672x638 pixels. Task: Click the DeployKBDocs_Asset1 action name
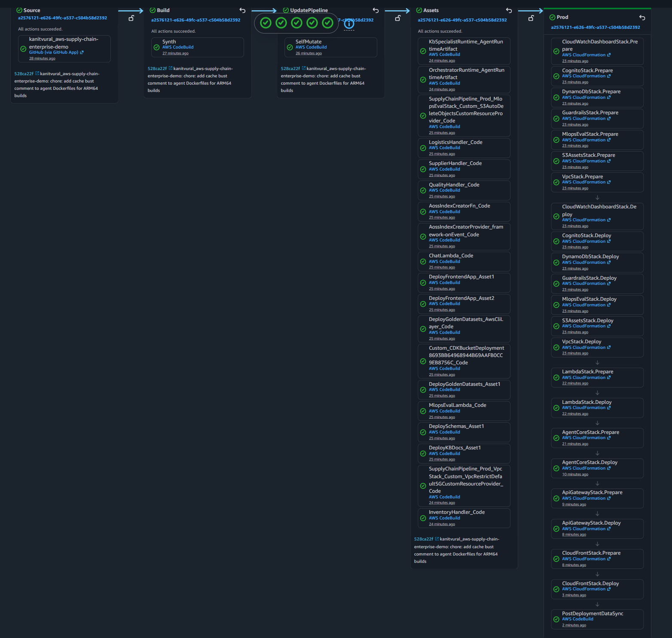455,448
